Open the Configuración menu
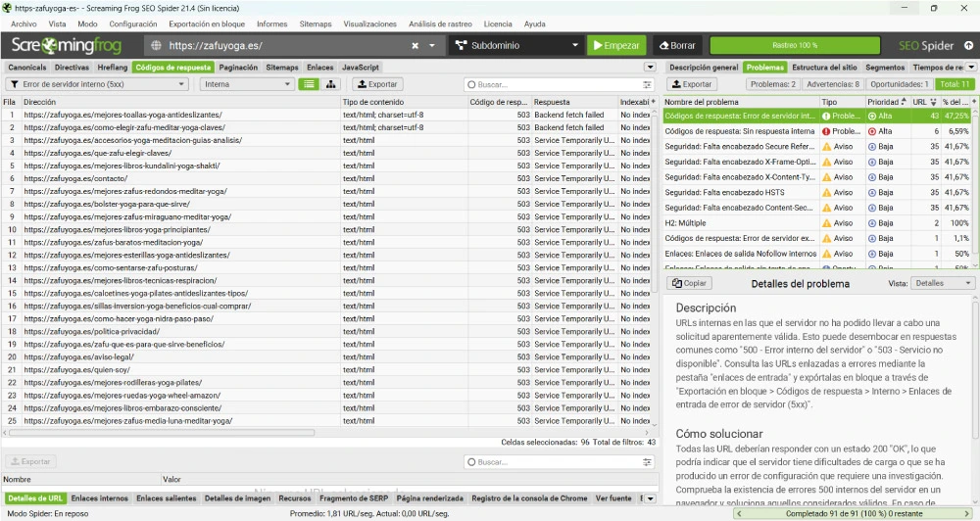 tap(133, 24)
